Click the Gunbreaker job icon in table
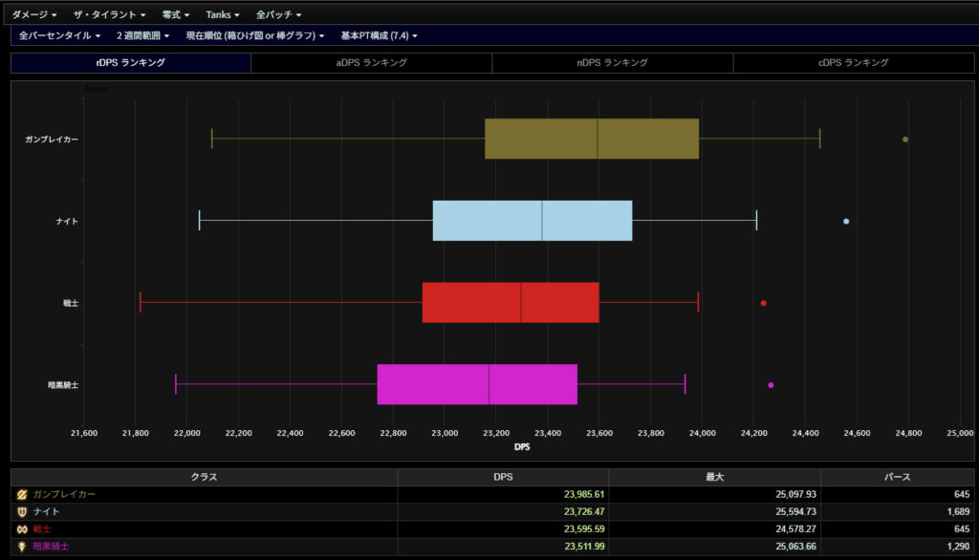The image size is (979, 560). click(22, 494)
